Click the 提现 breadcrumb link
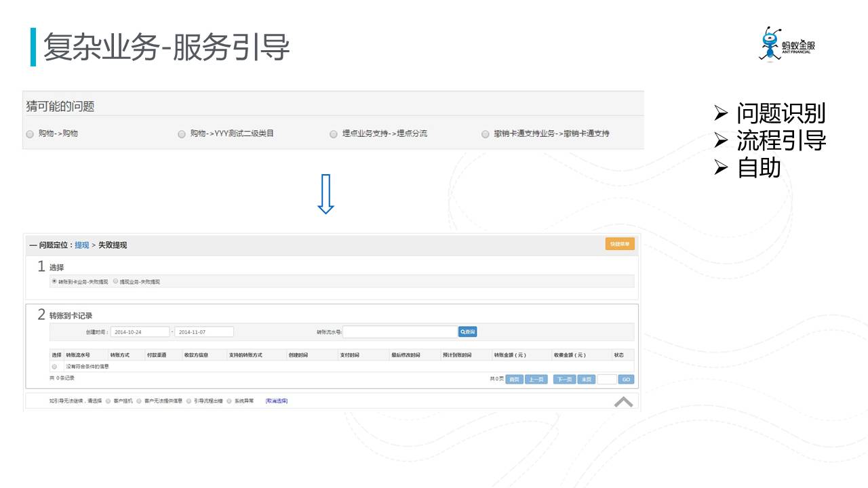The width and height of the screenshot is (868, 488). click(81, 245)
